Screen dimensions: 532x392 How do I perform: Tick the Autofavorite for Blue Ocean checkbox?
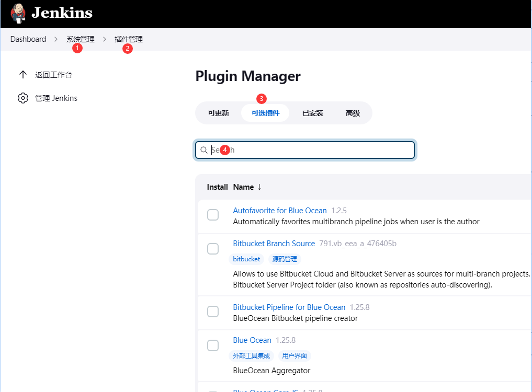213,215
